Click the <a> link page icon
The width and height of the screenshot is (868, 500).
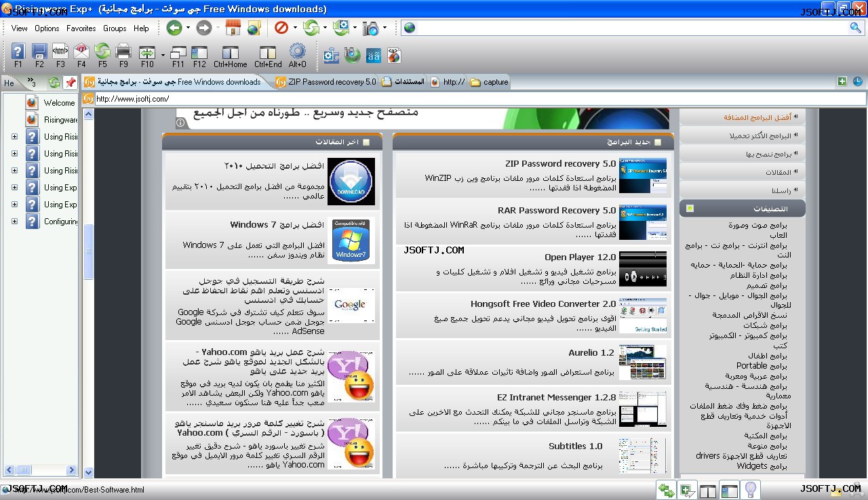point(394,55)
